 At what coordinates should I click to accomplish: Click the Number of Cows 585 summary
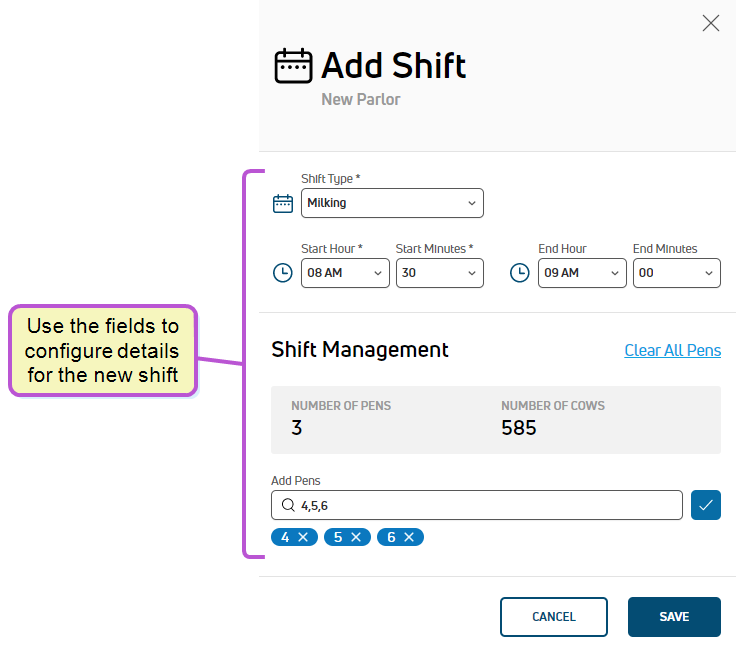coord(553,420)
